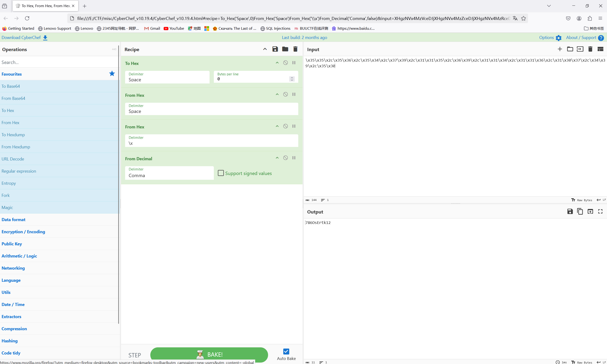Image resolution: width=607 pixels, height=364 pixels.
Task: Set breakpoint on From Decimal operation
Action: 294,158
